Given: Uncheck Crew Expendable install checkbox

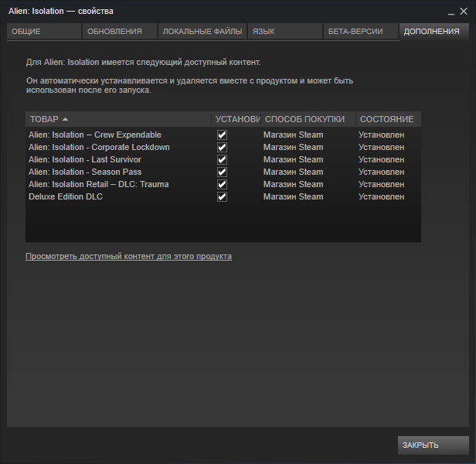Looking at the screenshot, I should (222, 135).
